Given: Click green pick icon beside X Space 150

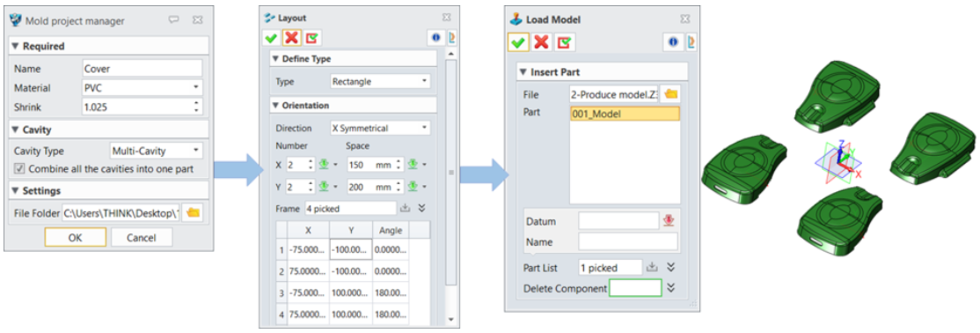Looking at the screenshot, I should [413, 165].
